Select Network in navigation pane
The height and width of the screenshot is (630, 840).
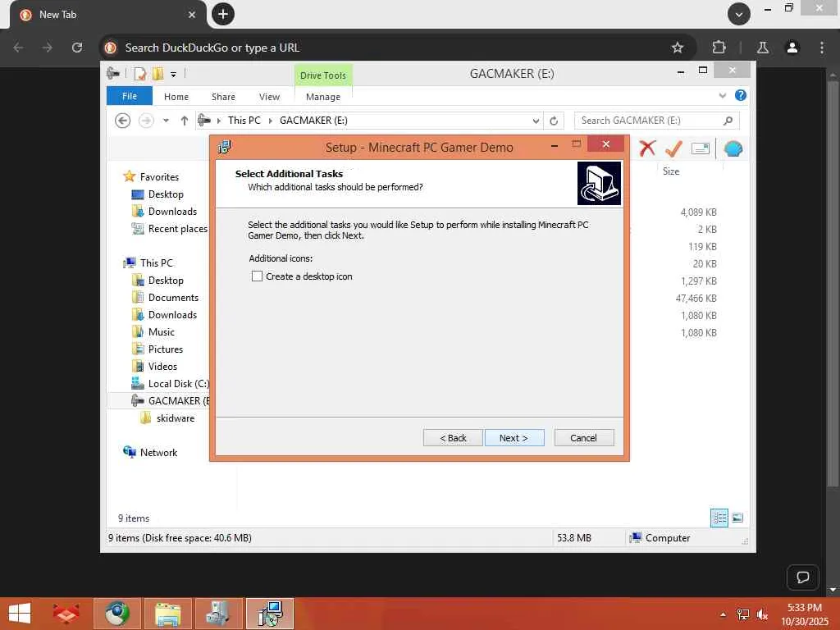158,453
